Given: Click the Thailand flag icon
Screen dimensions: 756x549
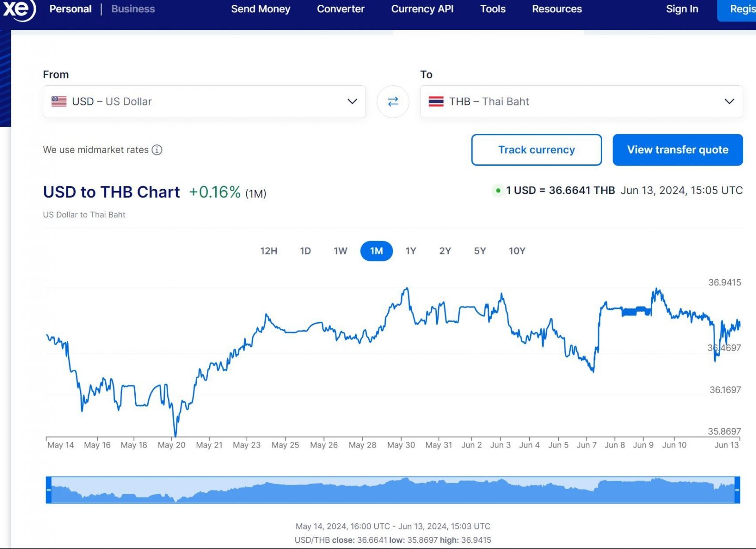Looking at the screenshot, I should click(x=436, y=102).
